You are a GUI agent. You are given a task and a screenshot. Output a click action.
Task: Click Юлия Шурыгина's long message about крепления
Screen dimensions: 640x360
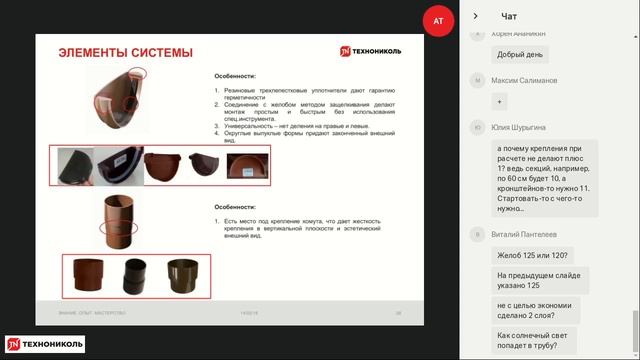(x=544, y=178)
